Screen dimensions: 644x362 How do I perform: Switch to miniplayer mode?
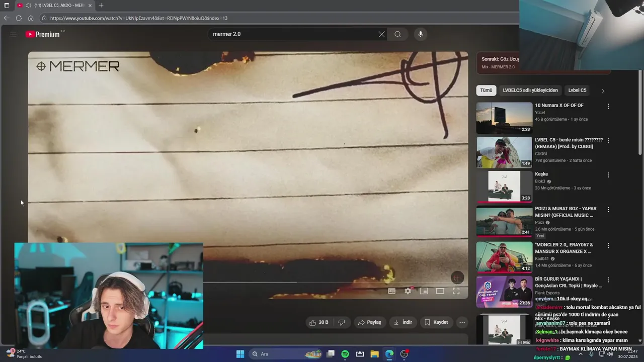(424, 291)
